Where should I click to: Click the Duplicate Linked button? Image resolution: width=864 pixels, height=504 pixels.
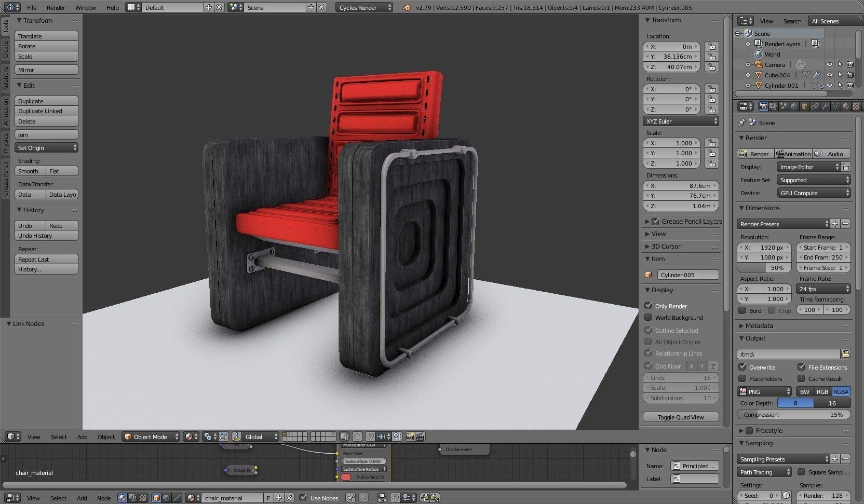coord(46,111)
